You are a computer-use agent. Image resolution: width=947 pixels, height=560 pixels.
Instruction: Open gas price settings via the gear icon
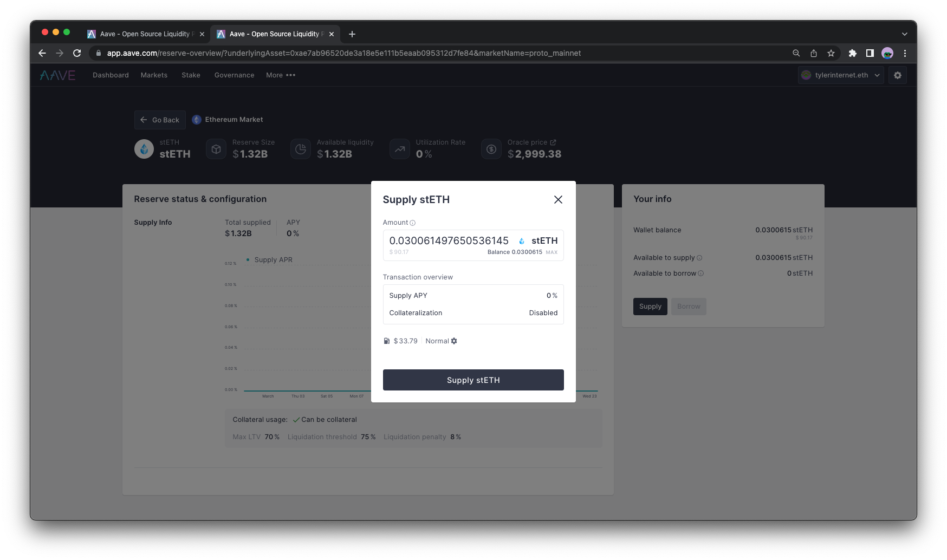click(x=454, y=341)
